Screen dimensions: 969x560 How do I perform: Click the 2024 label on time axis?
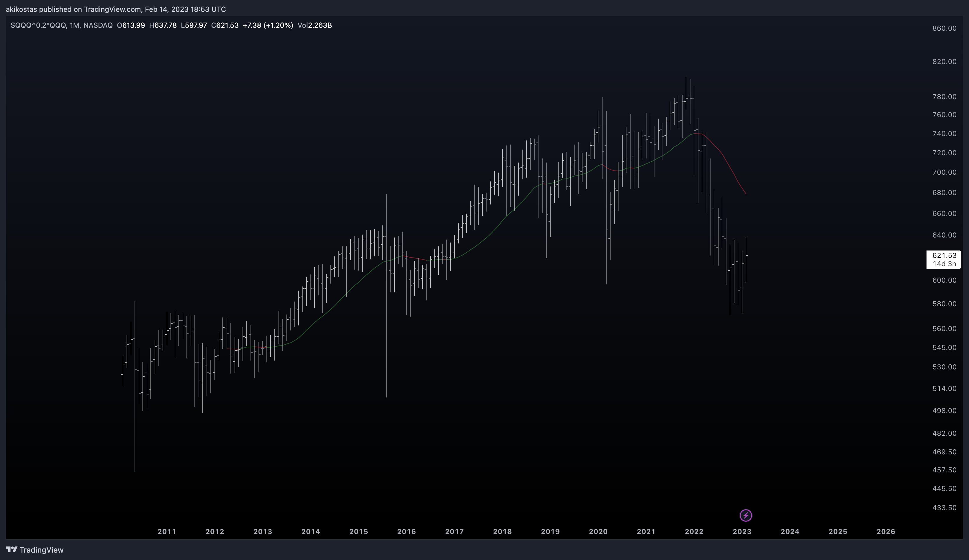790,532
